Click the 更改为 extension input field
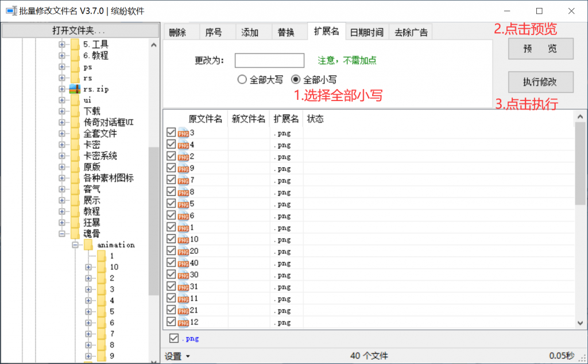This screenshot has width=588, height=364. (x=269, y=60)
